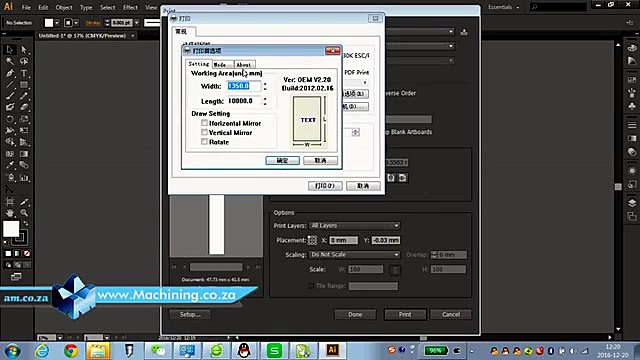Viewport: 640px width, 360px height.
Task: Click the Done button
Action: click(x=355, y=314)
